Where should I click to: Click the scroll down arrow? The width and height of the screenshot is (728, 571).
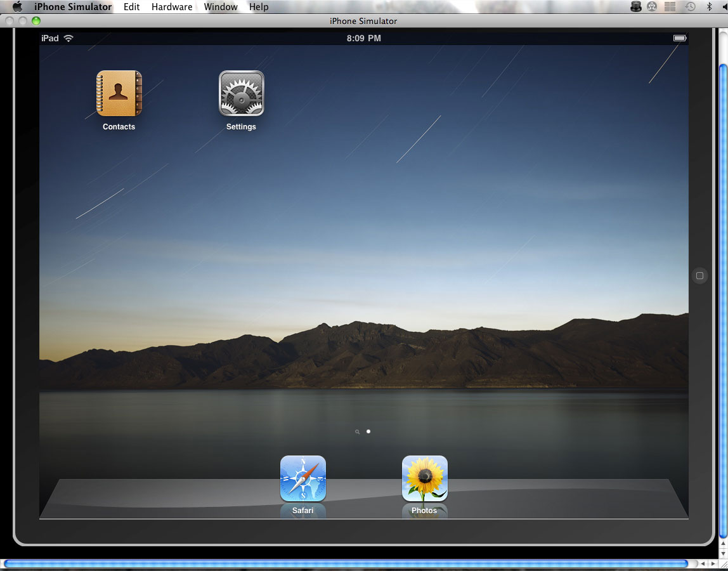point(724,553)
